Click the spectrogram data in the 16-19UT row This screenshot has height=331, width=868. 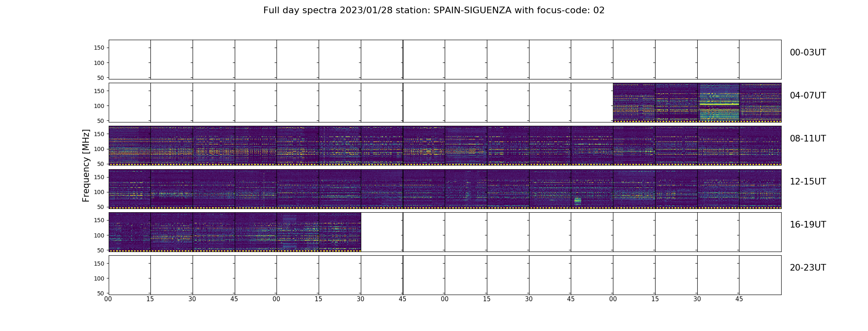[235, 232]
